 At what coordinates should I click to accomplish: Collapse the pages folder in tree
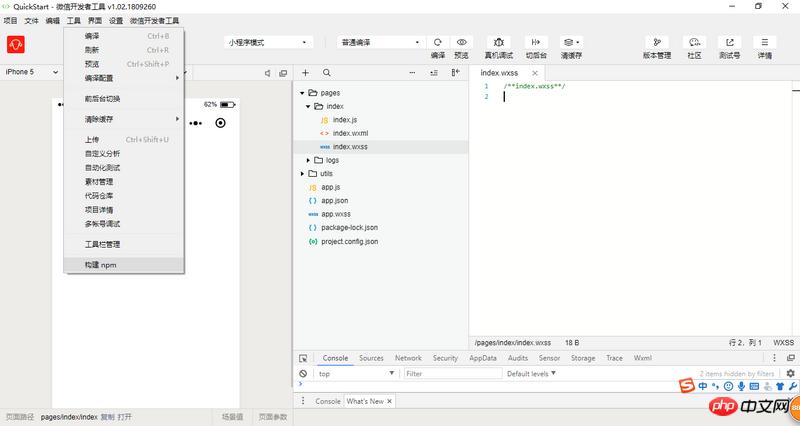coord(302,93)
